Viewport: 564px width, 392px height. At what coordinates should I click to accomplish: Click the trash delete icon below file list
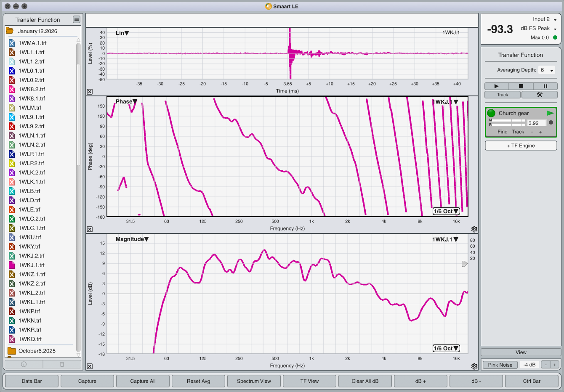[x=62, y=364]
